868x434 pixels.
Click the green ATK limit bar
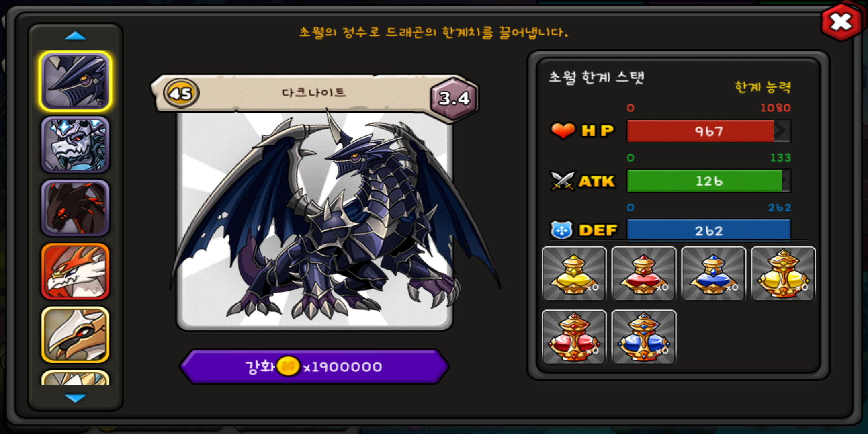tap(709, 181)
